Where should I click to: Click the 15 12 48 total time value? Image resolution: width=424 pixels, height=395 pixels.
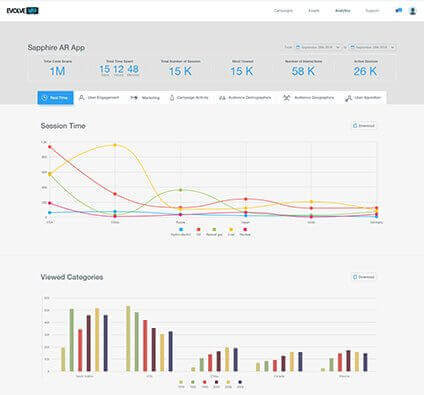tap(119, 69)
